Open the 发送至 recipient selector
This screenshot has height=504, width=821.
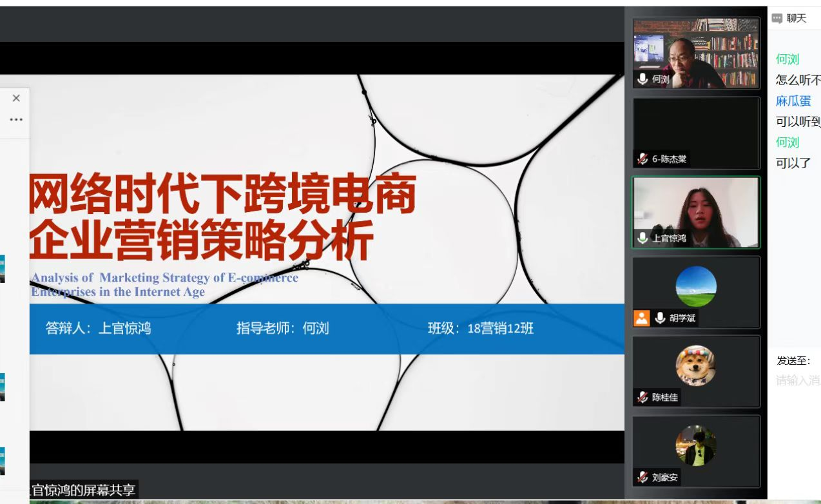(794, 361)
